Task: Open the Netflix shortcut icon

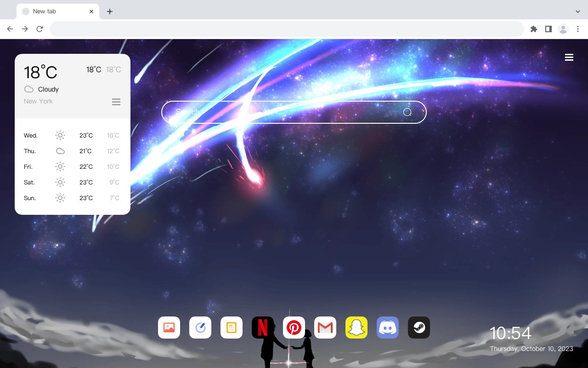Action: [263, 328]
